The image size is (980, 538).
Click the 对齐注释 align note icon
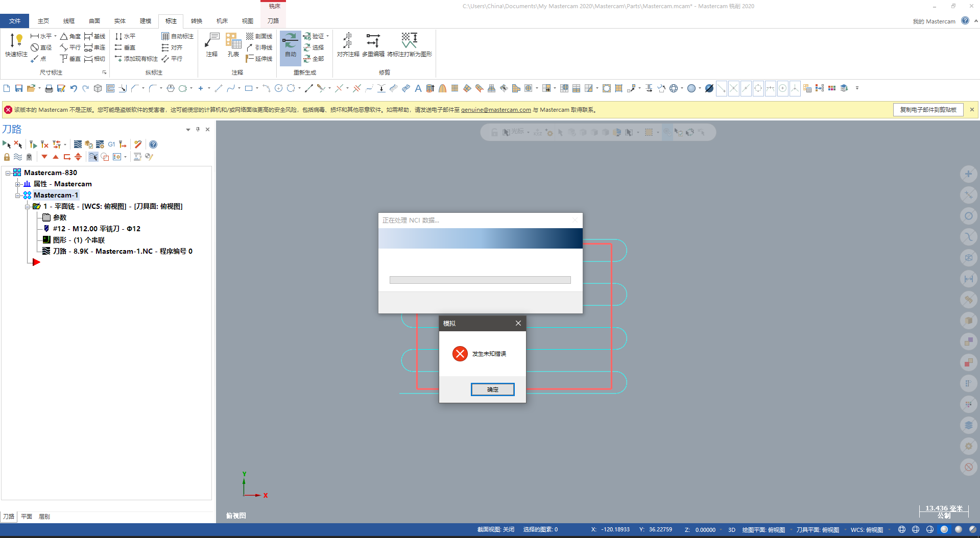tap(348, 41)
